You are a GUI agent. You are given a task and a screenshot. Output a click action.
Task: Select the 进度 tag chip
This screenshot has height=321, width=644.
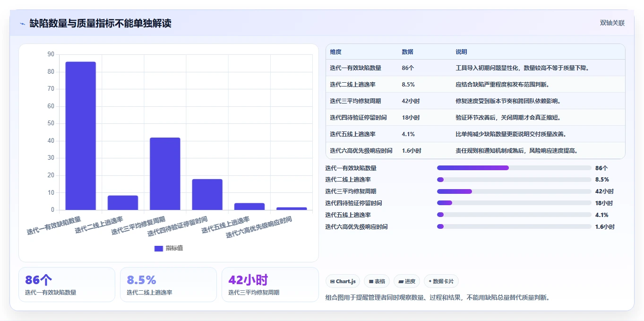[407, 281]
